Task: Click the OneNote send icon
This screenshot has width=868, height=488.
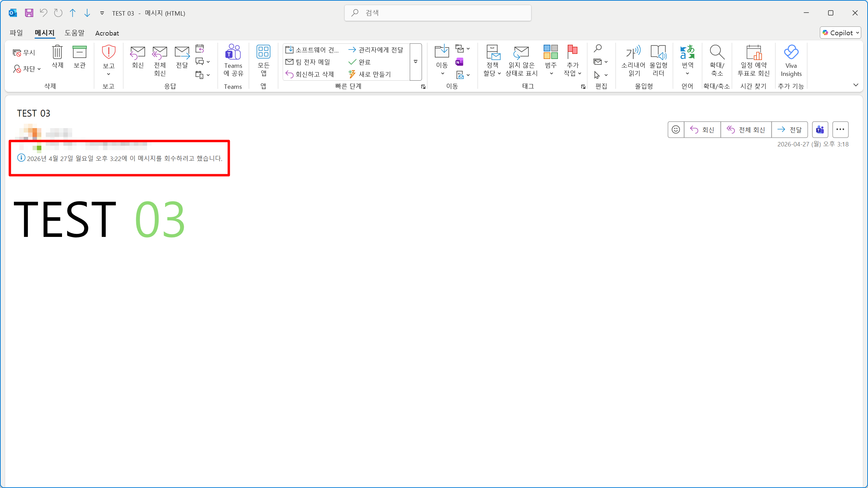Action: pyautogui.click(x=460, y=62)
